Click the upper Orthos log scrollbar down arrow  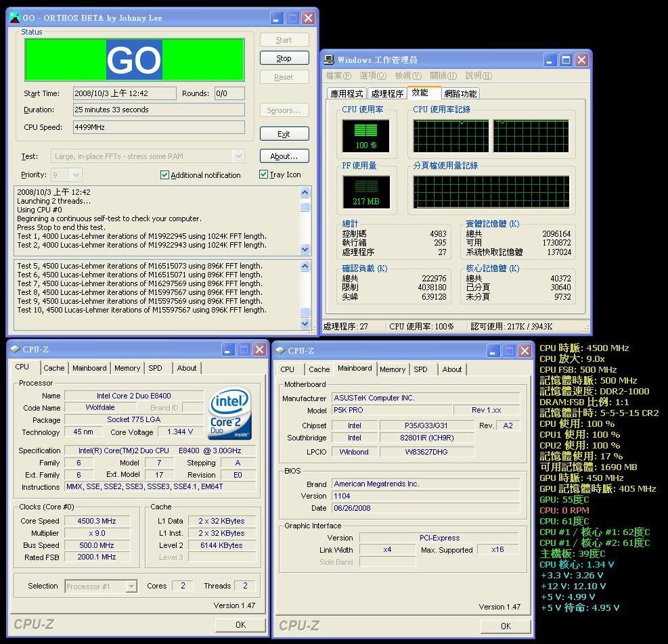click(305, 249)
